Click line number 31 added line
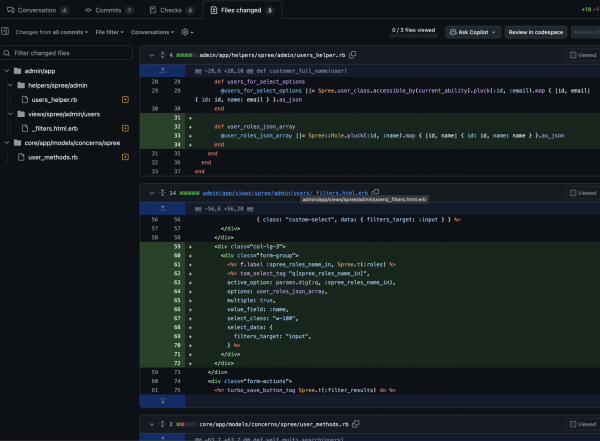The height and width of the screenshot is (441, 600). [177, 118]
